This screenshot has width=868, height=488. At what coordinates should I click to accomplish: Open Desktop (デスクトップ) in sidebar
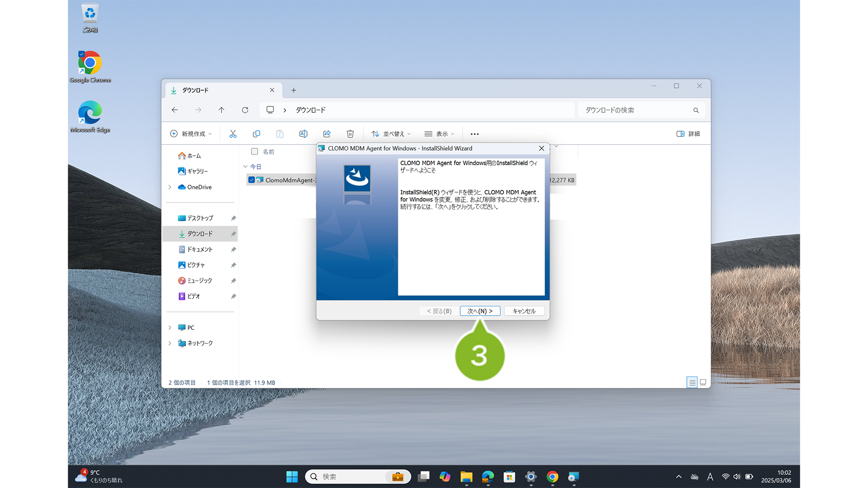(195, 218)
